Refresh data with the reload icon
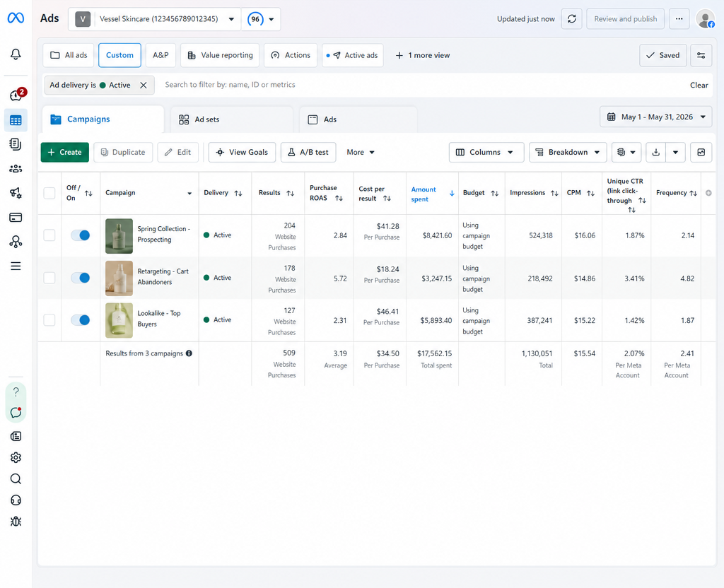The image size is (724, 588). click(x=571, y=19)
